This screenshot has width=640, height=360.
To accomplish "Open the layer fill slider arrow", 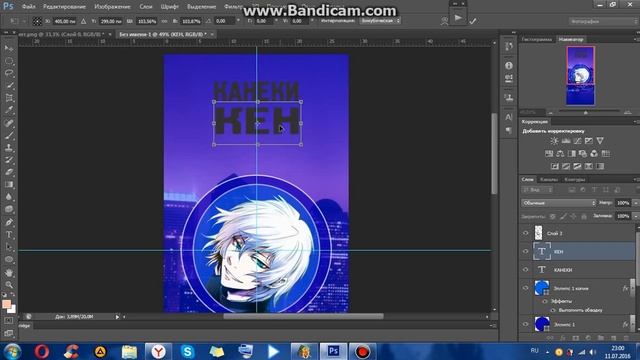I will click(x=636, y=216).
